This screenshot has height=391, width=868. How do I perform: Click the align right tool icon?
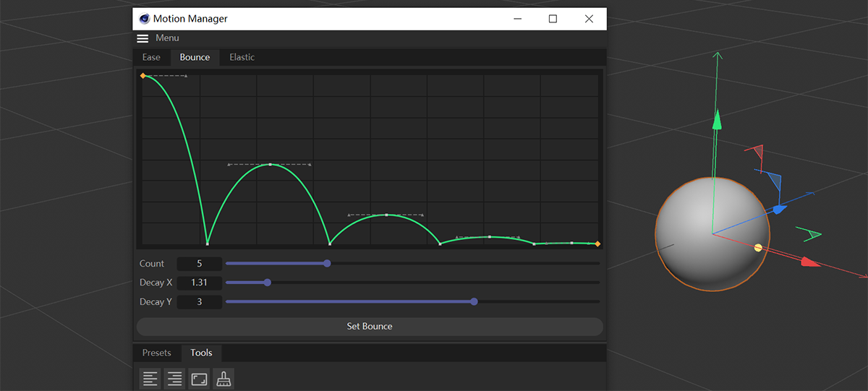(174, 379)
